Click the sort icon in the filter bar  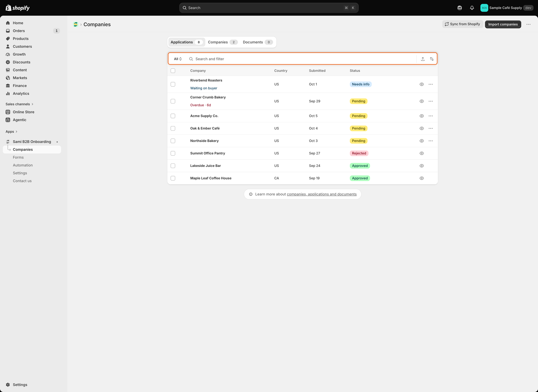[432, 59]
